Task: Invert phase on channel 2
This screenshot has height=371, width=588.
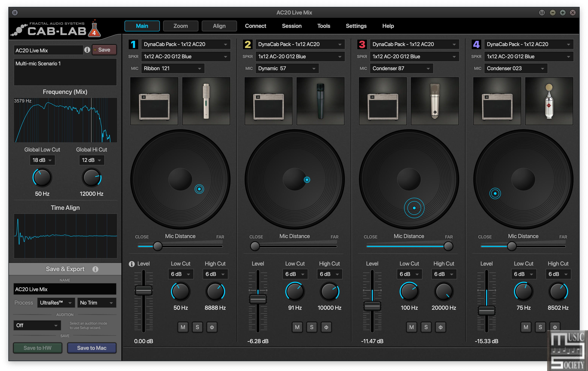Action: [x=326, y=327]
